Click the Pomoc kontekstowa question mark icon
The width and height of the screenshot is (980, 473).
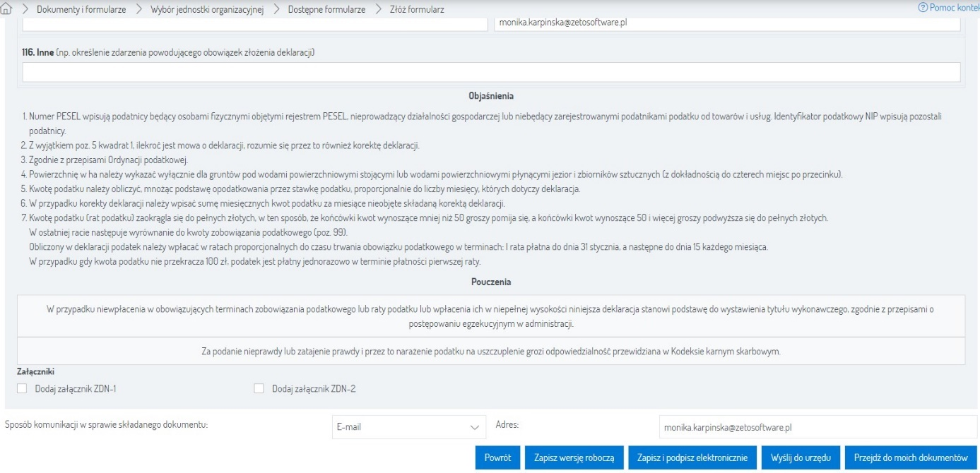922,7
